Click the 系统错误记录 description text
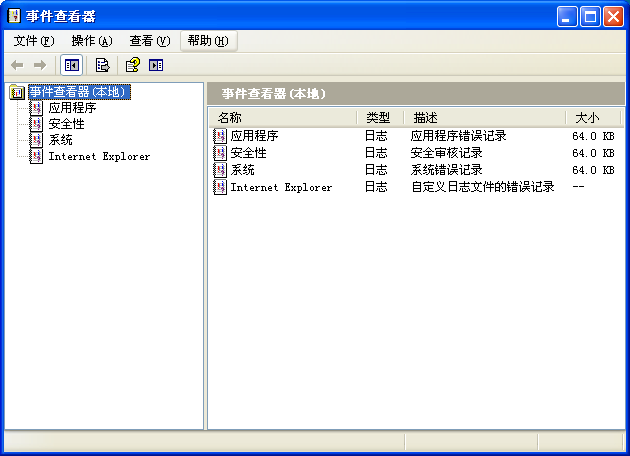Screen dimensions: 630x456 (446, 170)
